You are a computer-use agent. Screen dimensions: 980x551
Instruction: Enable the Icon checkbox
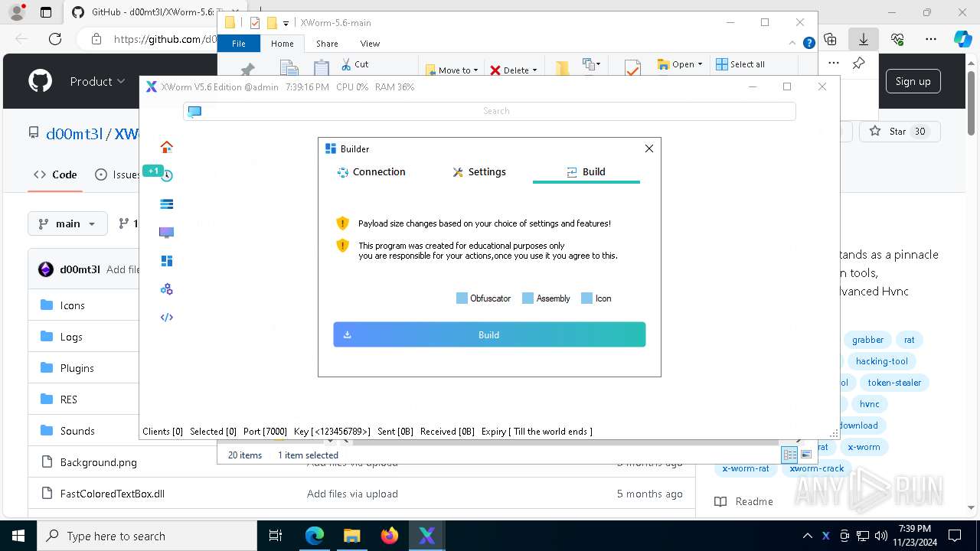(586, 298)
